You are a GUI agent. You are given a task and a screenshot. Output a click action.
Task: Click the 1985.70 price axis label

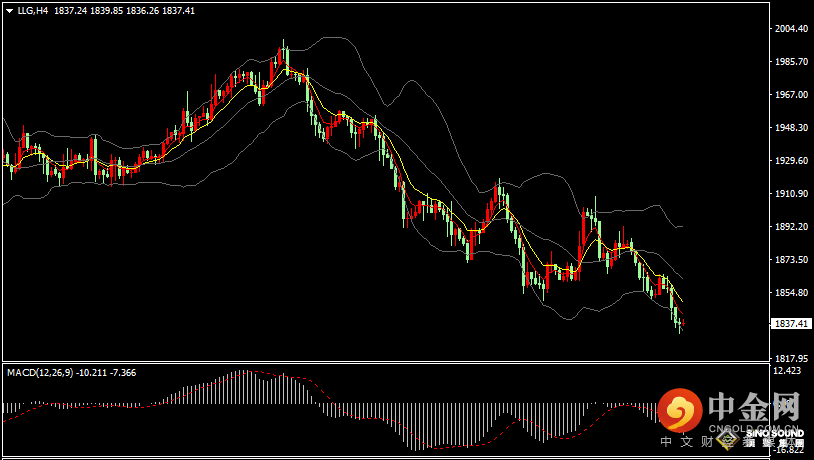click(792, 62)
